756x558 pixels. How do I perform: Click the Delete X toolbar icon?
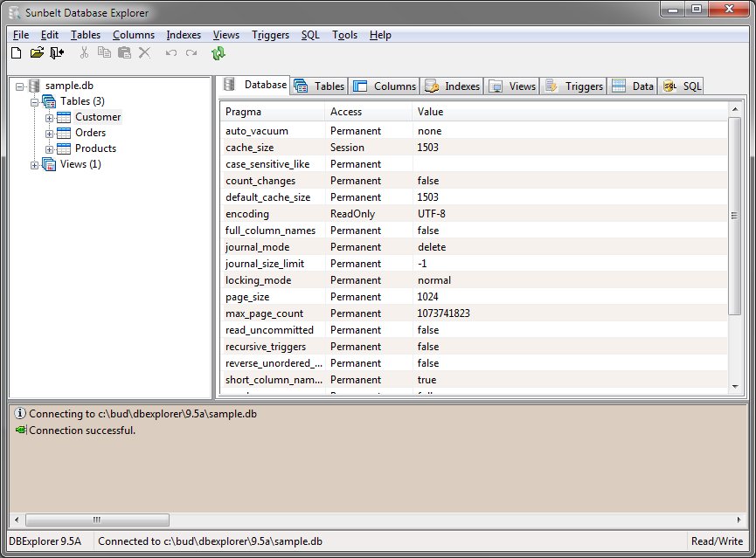coord(144,52)
